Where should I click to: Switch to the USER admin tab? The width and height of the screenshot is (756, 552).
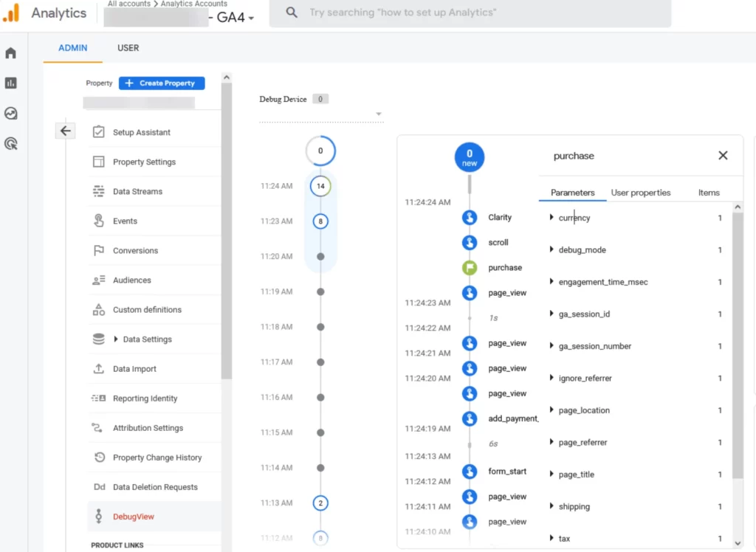(128, 48)
